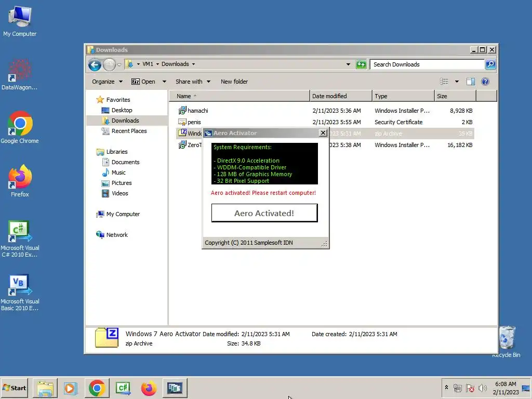Expand the address bar history dropdown
Viewport: 532px width, 399px height.
348,64
